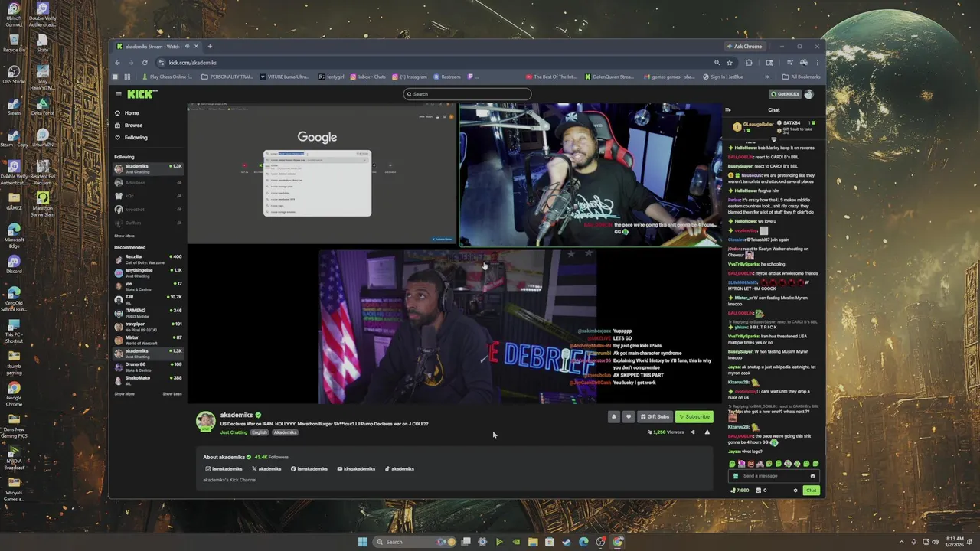
Task: Select Druner88 Slots & Casino channel
Action: coord(148,367)
